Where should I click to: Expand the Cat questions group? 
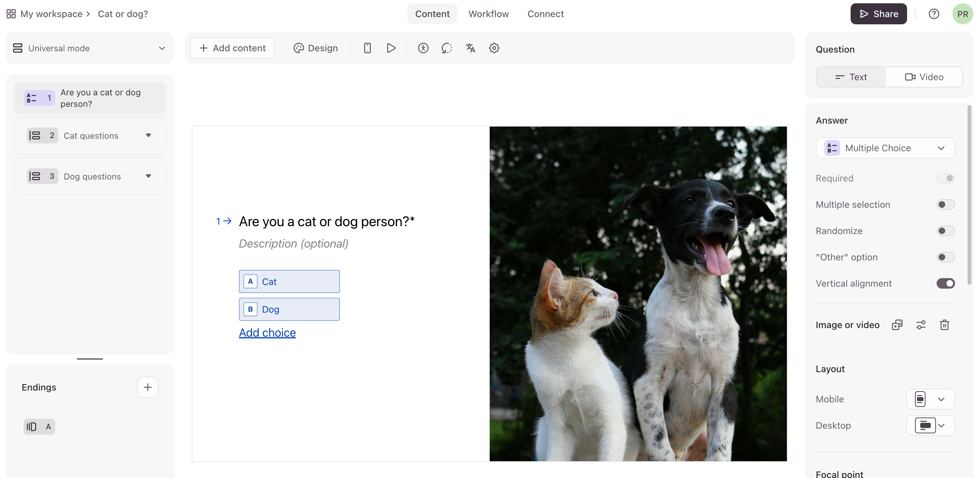tap(148, 135)
